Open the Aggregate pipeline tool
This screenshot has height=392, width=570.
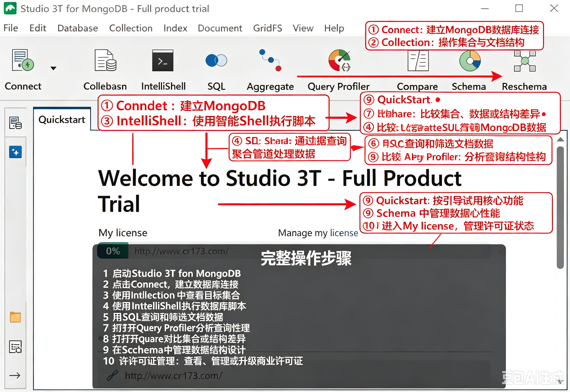pos(270,60)
